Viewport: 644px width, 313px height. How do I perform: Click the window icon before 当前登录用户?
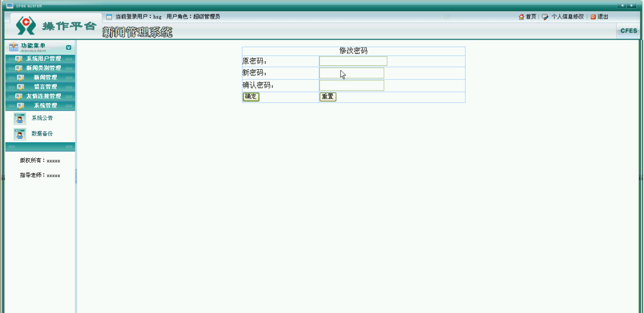click(x=109, y=17)
